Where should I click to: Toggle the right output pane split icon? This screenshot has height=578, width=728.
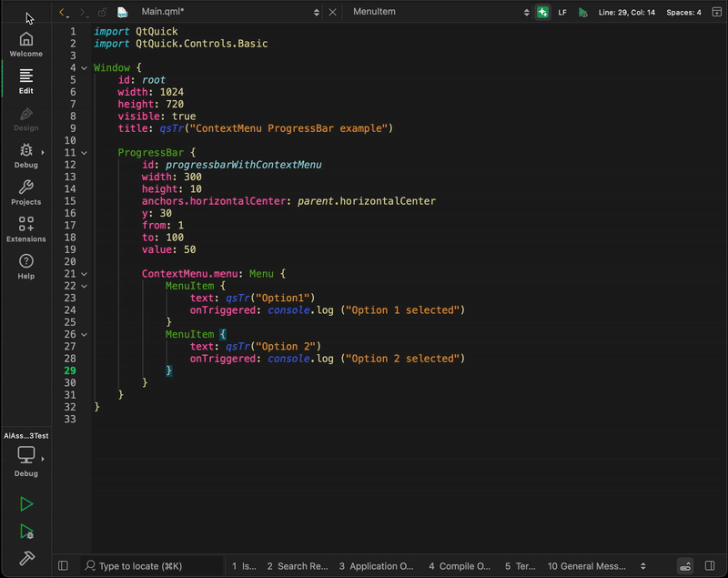[x=708, y=565]
